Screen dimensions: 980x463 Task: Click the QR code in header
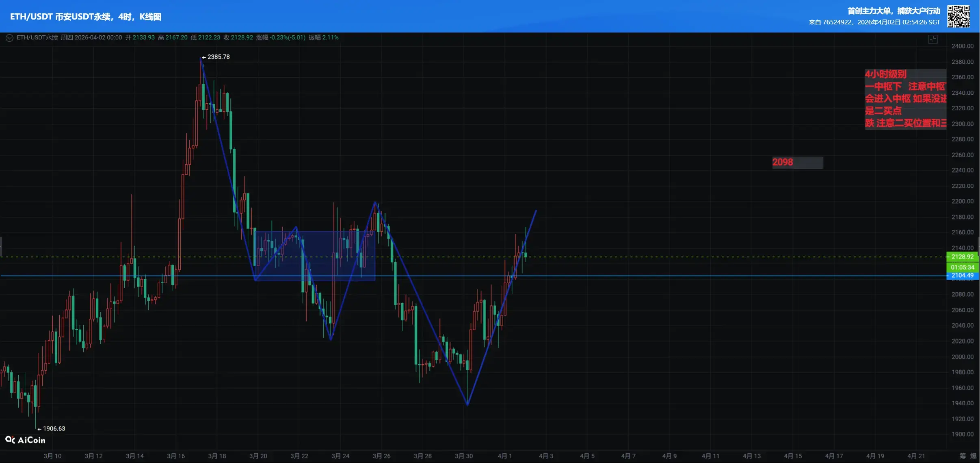[958, 16]
